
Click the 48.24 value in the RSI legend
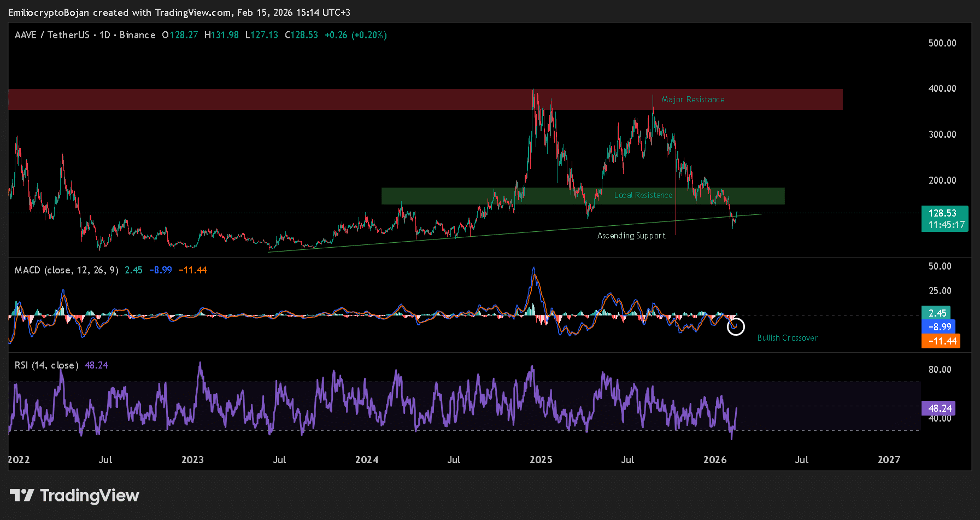[x=96, y=365]
